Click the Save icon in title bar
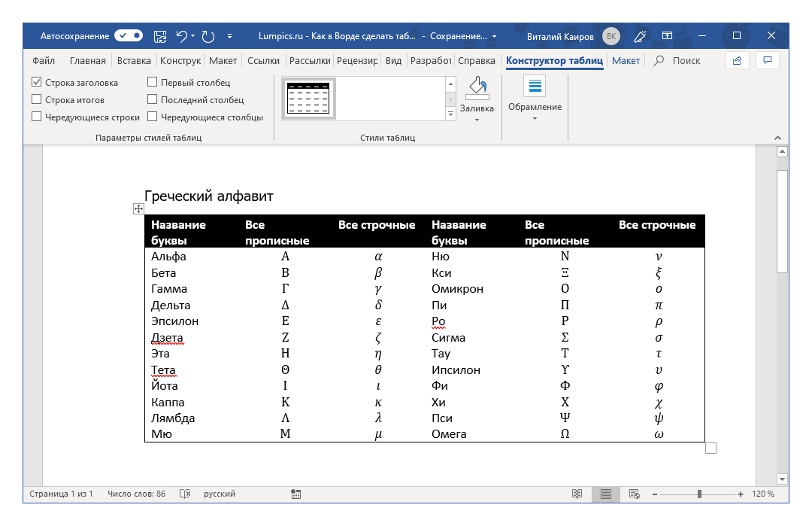The image size is (812, 526). (160, 35)
